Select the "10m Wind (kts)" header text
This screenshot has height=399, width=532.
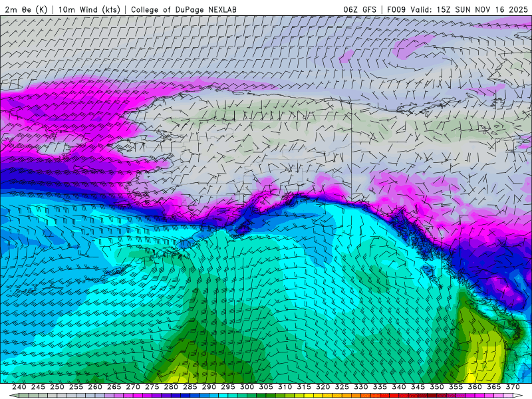(x=89, y=9)
